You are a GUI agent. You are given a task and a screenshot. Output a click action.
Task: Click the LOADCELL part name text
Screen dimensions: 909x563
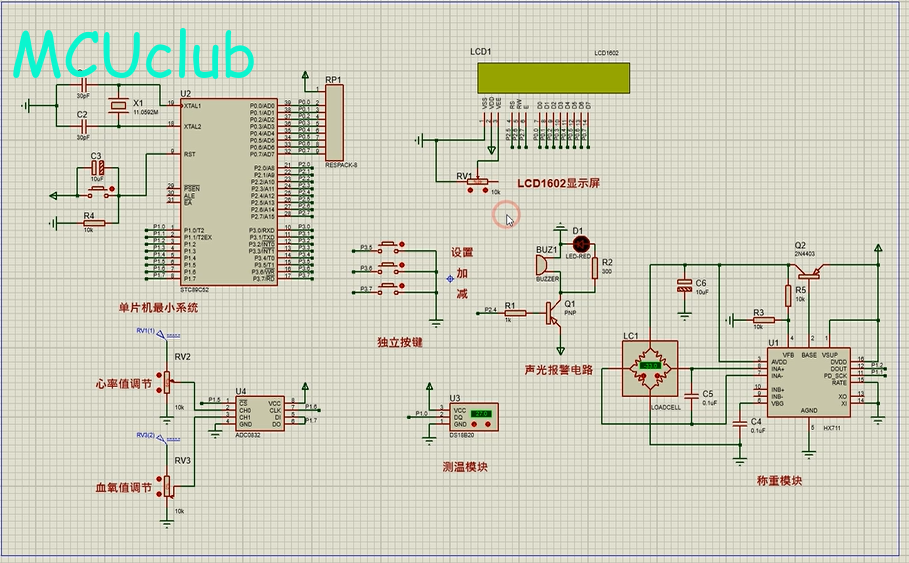click(x=666, y=408)
